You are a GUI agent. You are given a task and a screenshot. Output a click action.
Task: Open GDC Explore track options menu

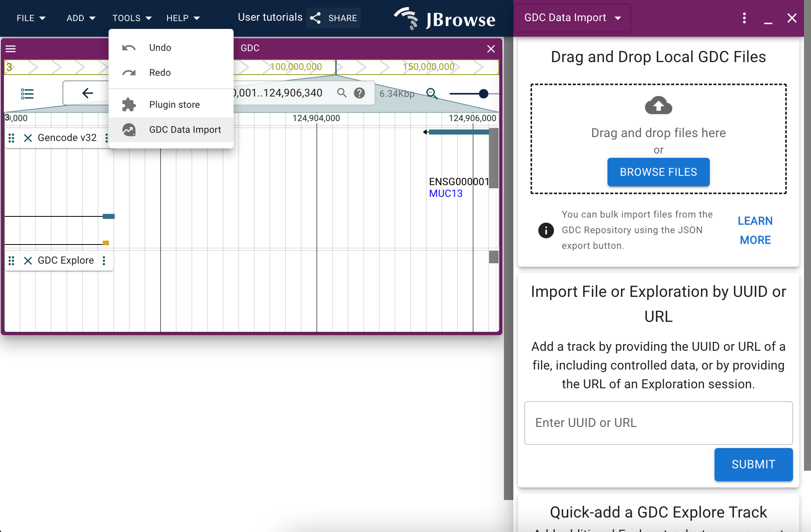point(104,261)
